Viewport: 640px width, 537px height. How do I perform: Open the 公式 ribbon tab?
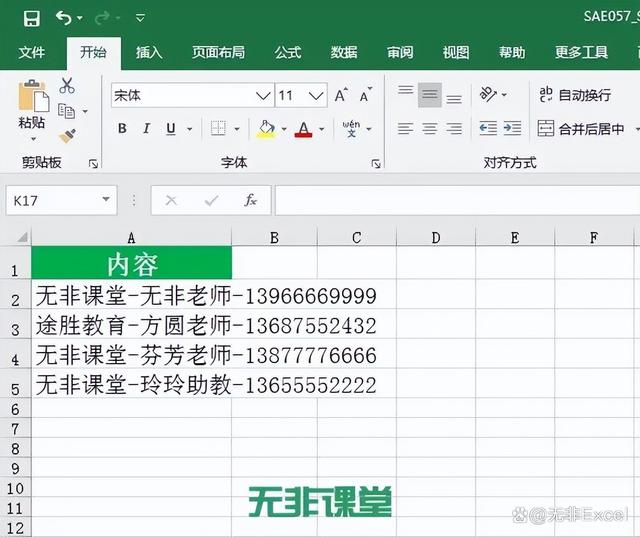tap(288, 52)
